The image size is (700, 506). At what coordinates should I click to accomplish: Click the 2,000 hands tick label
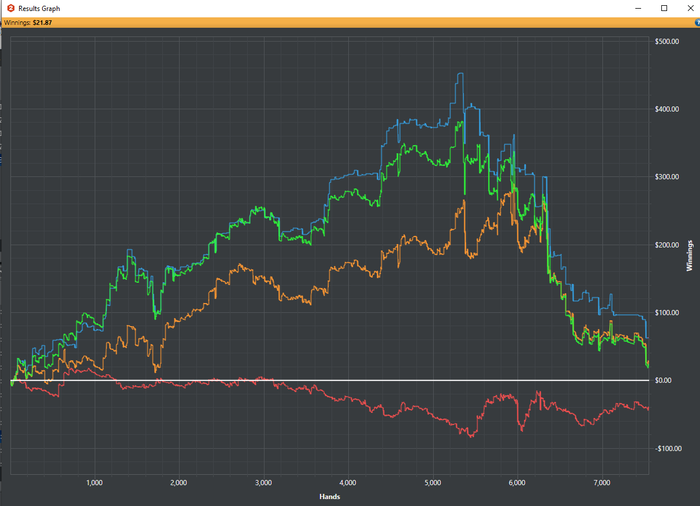[x=179, y=483]
